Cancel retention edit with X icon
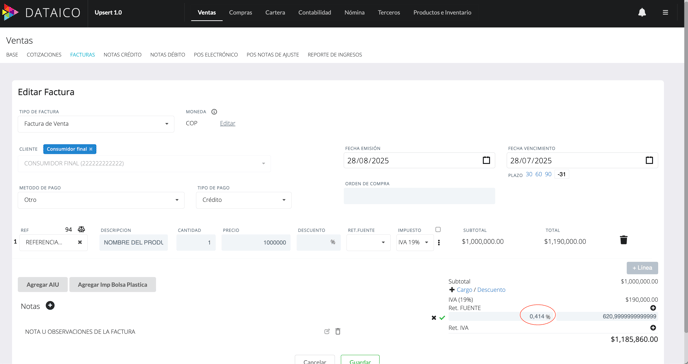 pyautogui.click(x=434, y=318)
